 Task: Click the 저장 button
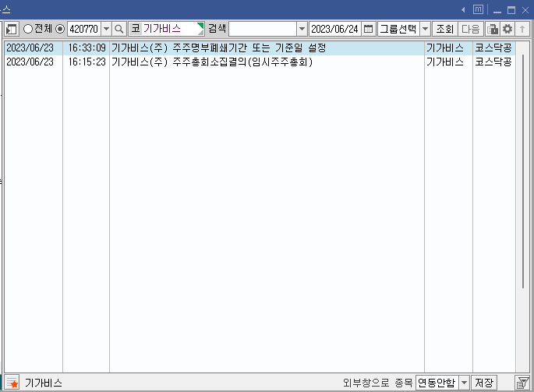pyautogui.click(x=484, y=383)
